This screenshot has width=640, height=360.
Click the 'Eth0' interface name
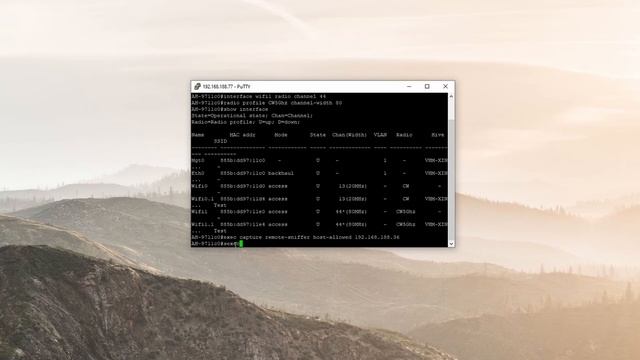pyautogui.click(x=198, y=173)
